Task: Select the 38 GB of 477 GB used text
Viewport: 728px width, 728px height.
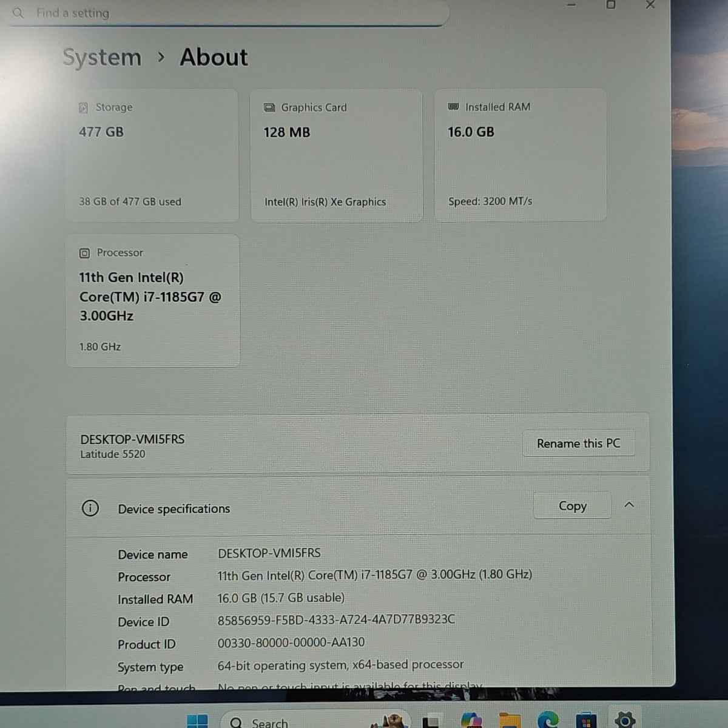Action: (130, 201)
